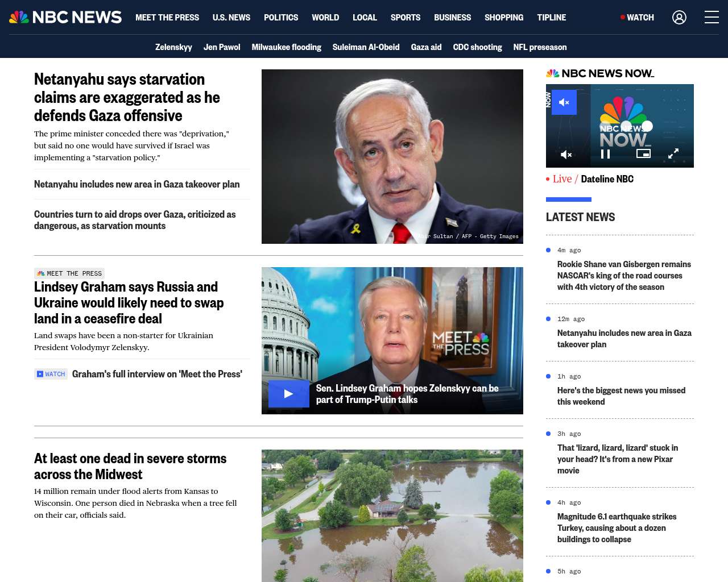Open Netanyahu starvation claims headline
Viewport: 728px width, 582px height.
(127, 97)
